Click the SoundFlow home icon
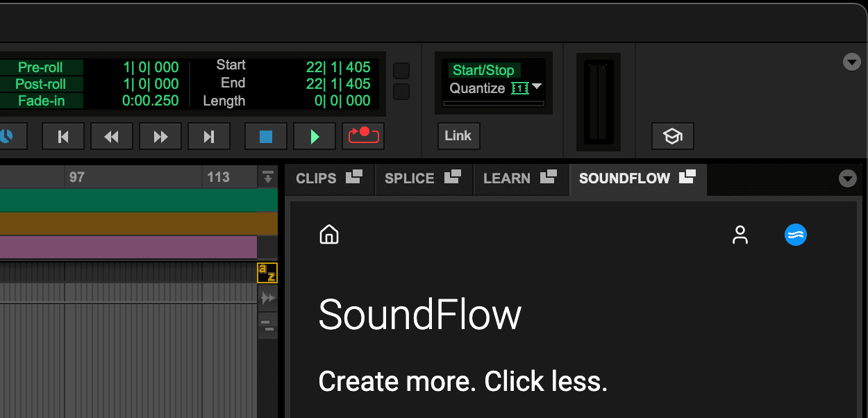The image size is (868, 418). coord(328,235)
